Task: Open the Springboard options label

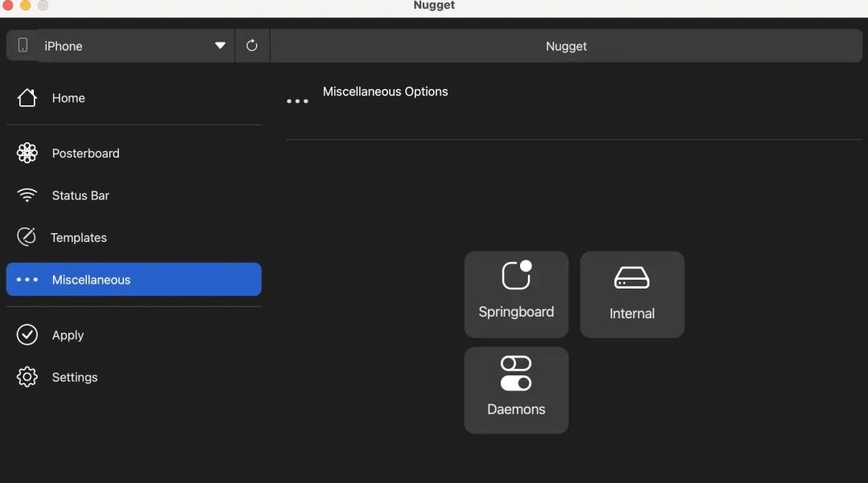Action: [x=517, y=312]
